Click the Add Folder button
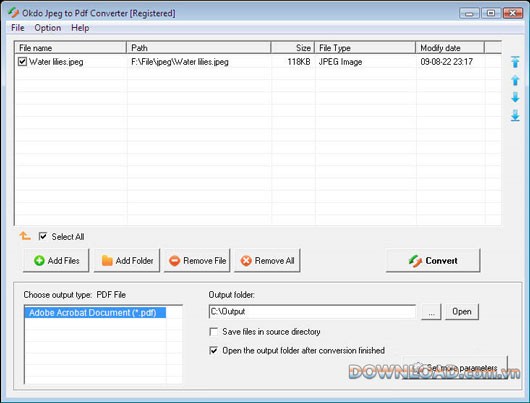This screenshot has height=403, width=530. coord(127,260)
